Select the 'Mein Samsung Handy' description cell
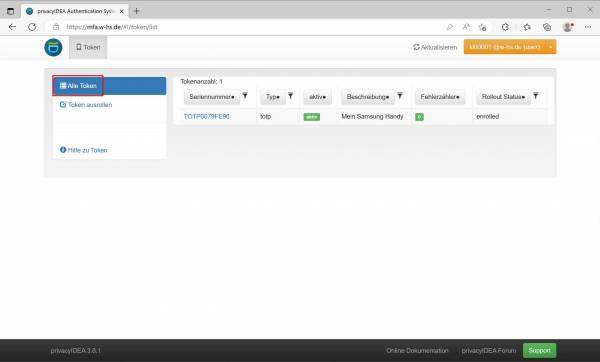This screenshot has height=362, width=600. pyautogui.click(x=372, y=116)
